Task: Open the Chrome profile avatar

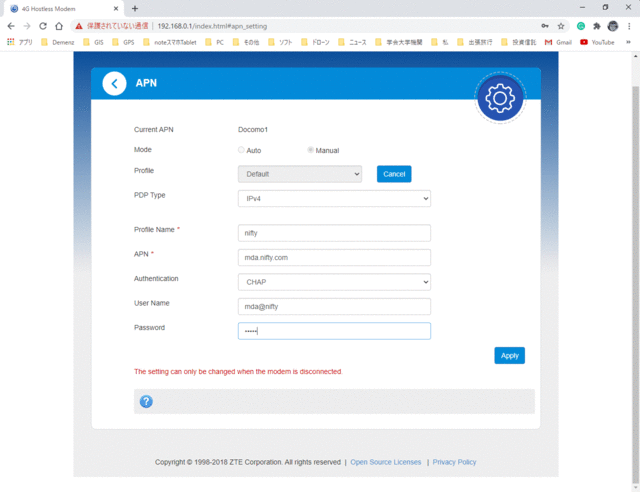Action: [613, 26]
